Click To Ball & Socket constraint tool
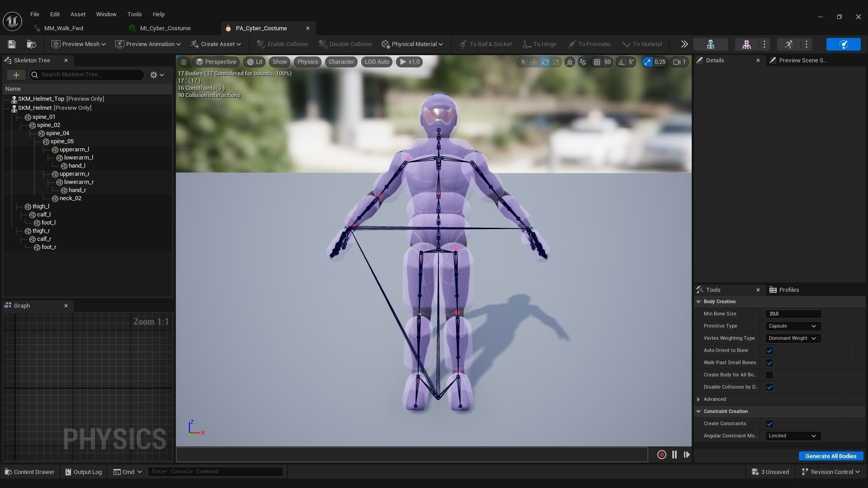This screenshot has height=488, width=868. click(x=486, y=44)
